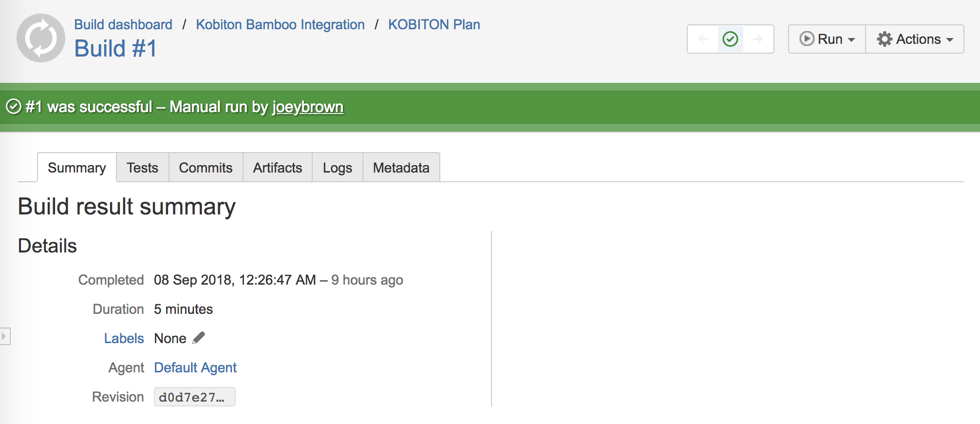Screen dimensions: 980x424
Task: Expand the collapsed left sidebar handle
Action: [4, 336]
